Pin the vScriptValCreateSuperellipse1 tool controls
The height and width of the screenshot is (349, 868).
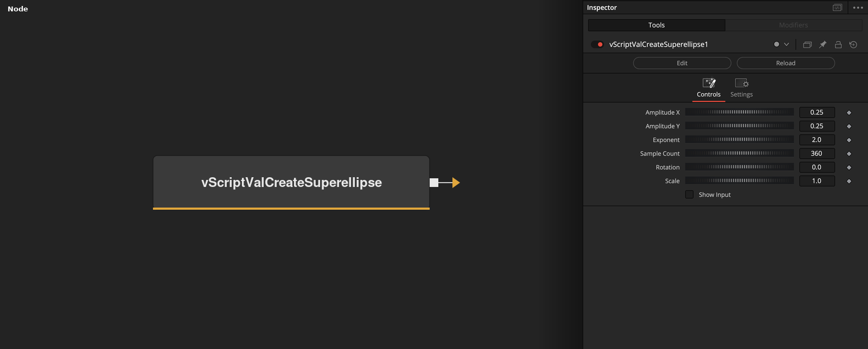pyautogui.click(x=822, y=44)
